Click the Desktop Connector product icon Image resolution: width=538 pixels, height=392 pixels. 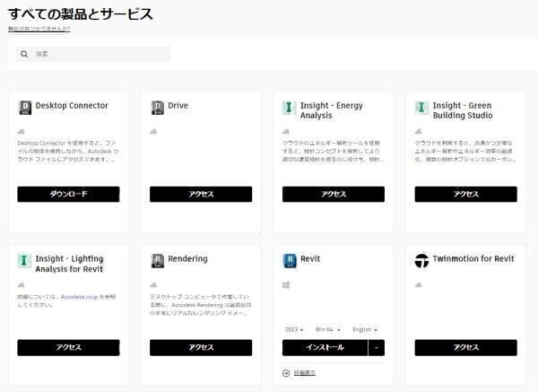25,108
